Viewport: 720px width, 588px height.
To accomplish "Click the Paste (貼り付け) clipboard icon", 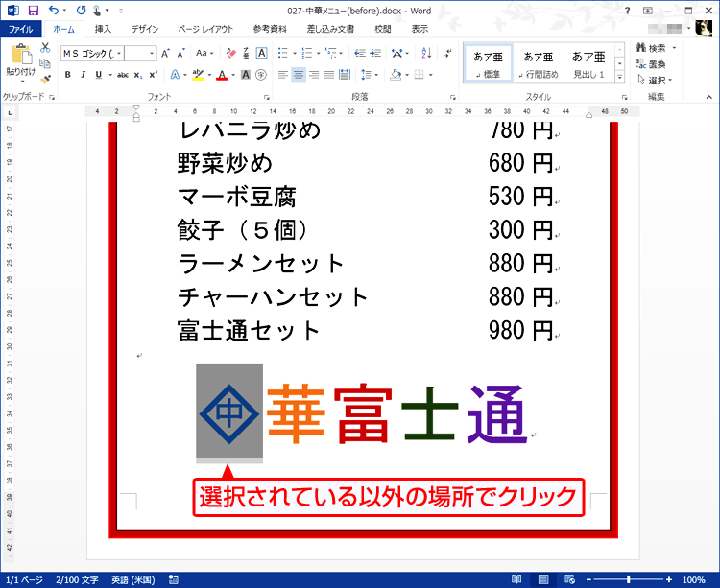I will 21,55.
